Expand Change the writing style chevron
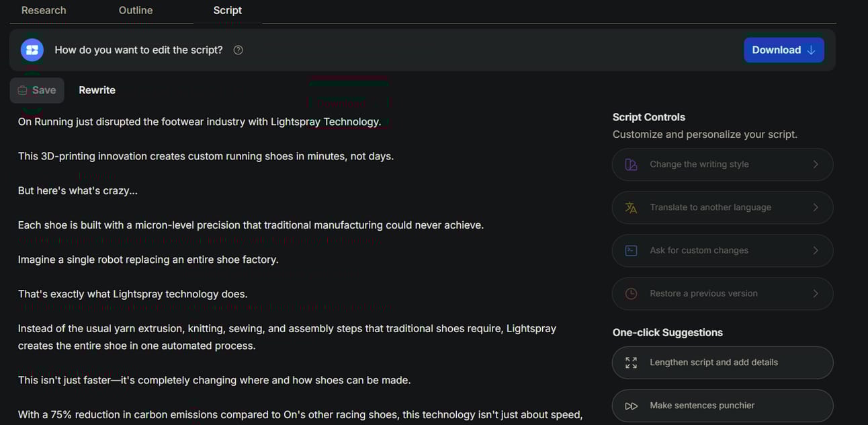The width and height of the screenshot is (868, 425). [816, 164]
